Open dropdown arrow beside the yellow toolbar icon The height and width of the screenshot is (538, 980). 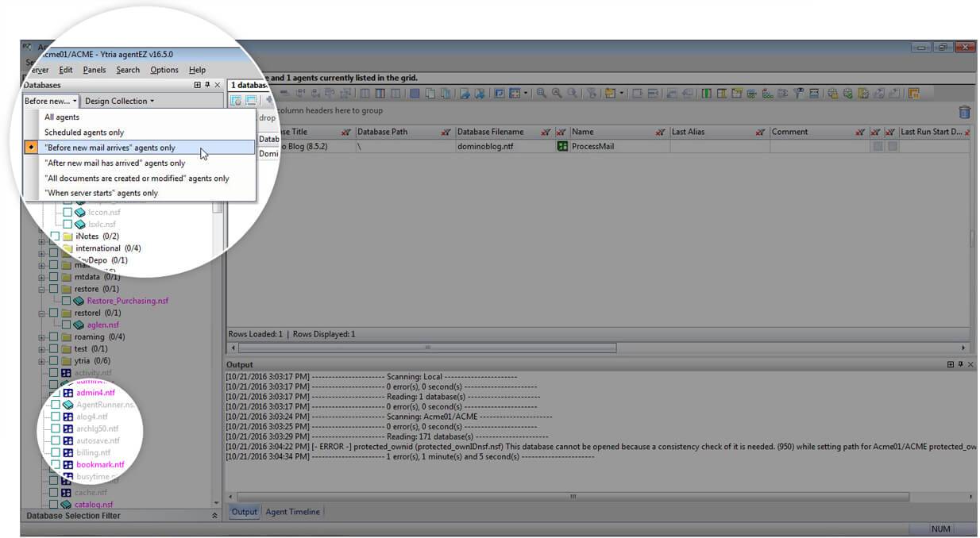(622, 94)
